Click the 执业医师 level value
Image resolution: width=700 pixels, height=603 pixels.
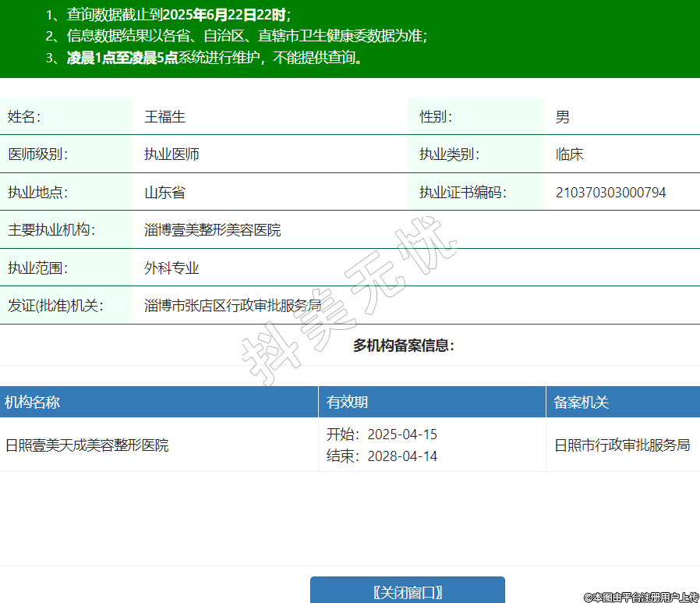171,154
